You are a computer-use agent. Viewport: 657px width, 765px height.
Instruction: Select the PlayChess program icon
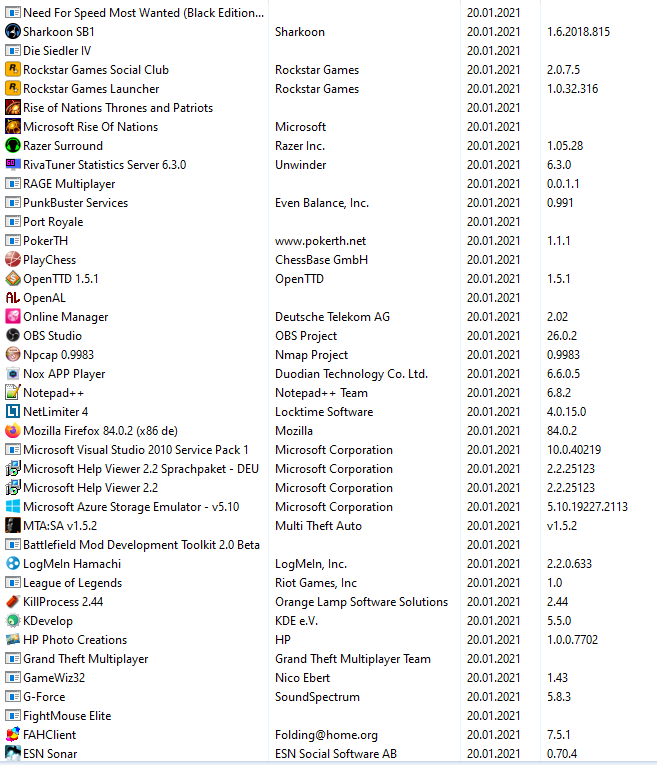click(13, 260)
